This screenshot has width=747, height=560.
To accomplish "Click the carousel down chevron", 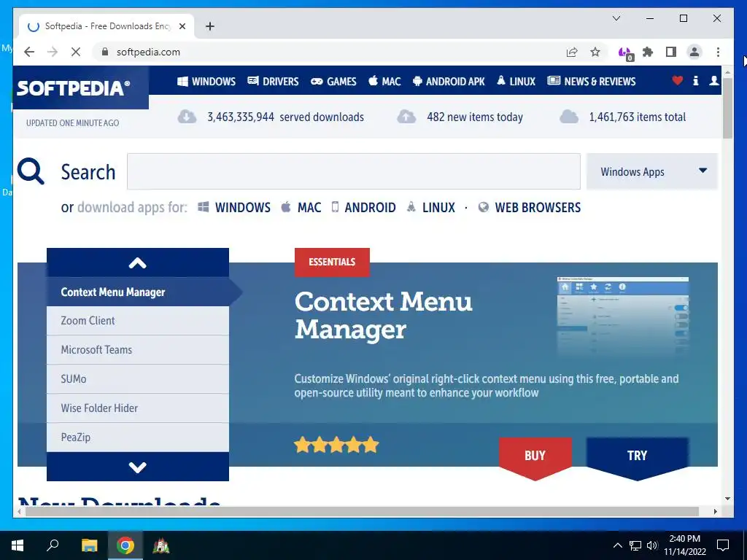I will point(138,467).
